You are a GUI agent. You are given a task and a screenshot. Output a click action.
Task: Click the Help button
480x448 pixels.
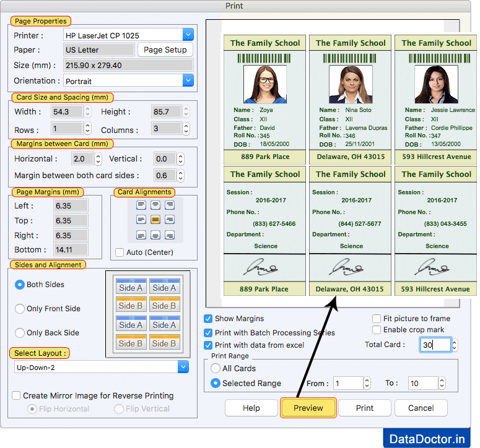tap(251, 408)
